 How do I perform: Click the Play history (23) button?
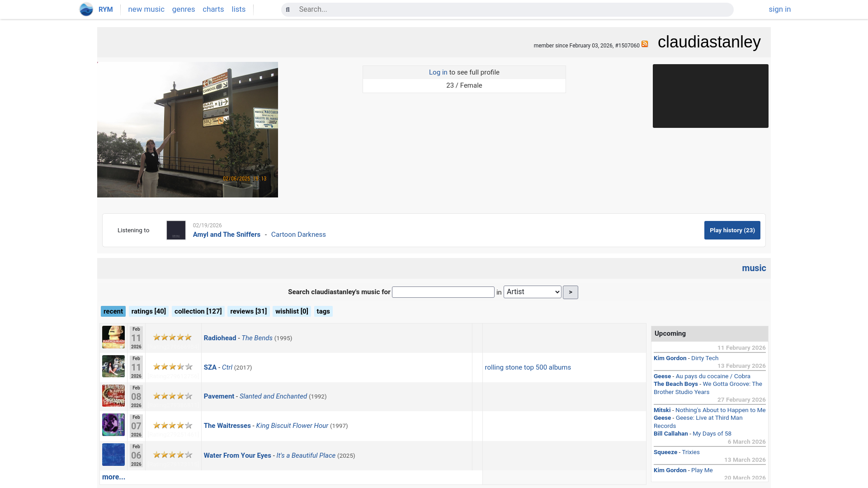tap(732, 230)
